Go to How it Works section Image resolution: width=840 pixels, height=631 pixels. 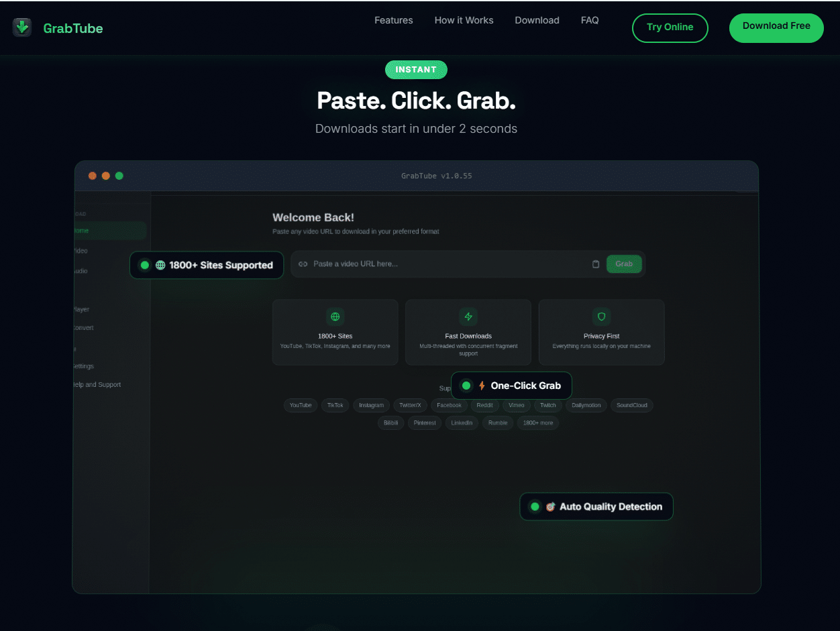[464, 20]
